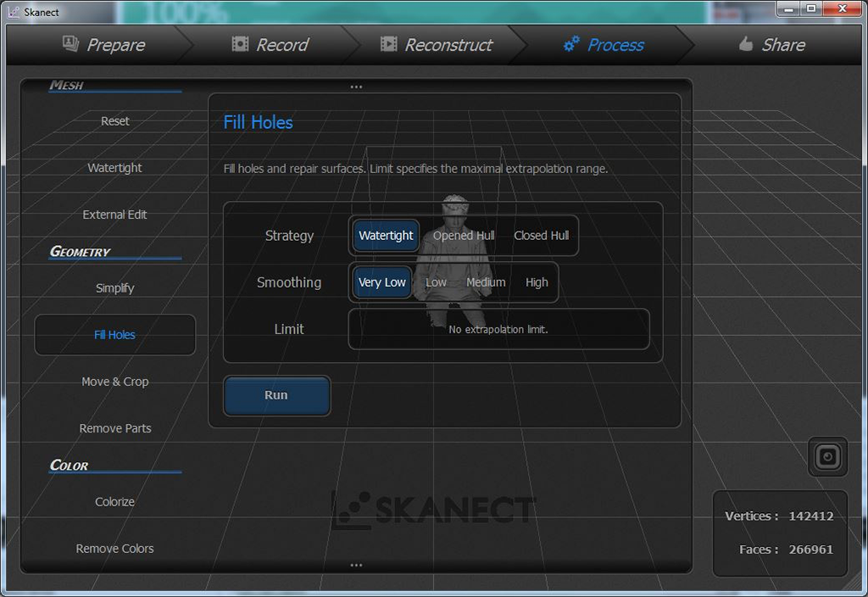The width and height of the screenshot is (868, 597).
Task: Go to the Share tab
Action: (771, 44)
